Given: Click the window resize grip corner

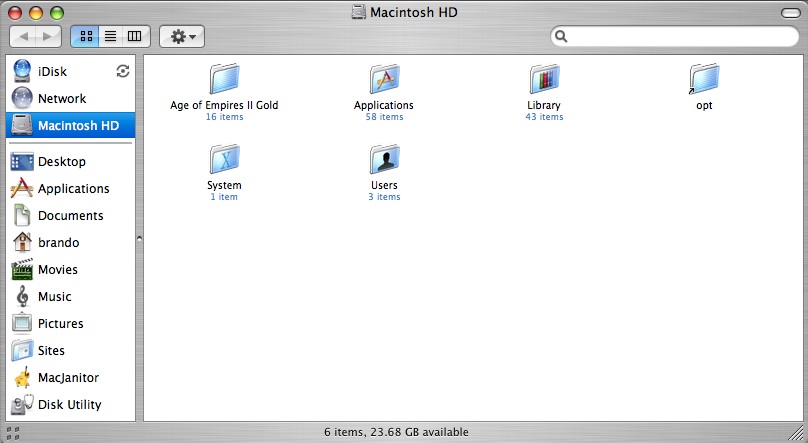Looking at the screenshot, I should coord(796,432).
